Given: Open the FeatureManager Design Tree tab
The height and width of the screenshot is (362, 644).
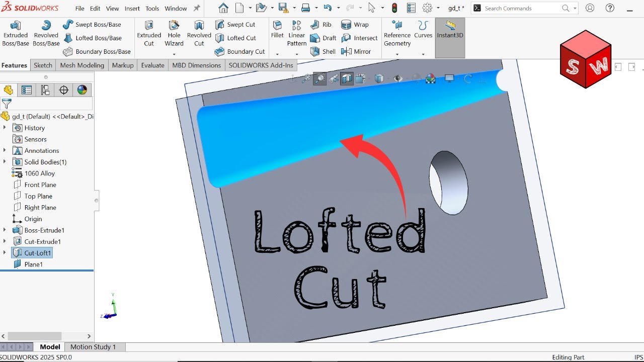Looking at the screenshot, I should (8, 90).
